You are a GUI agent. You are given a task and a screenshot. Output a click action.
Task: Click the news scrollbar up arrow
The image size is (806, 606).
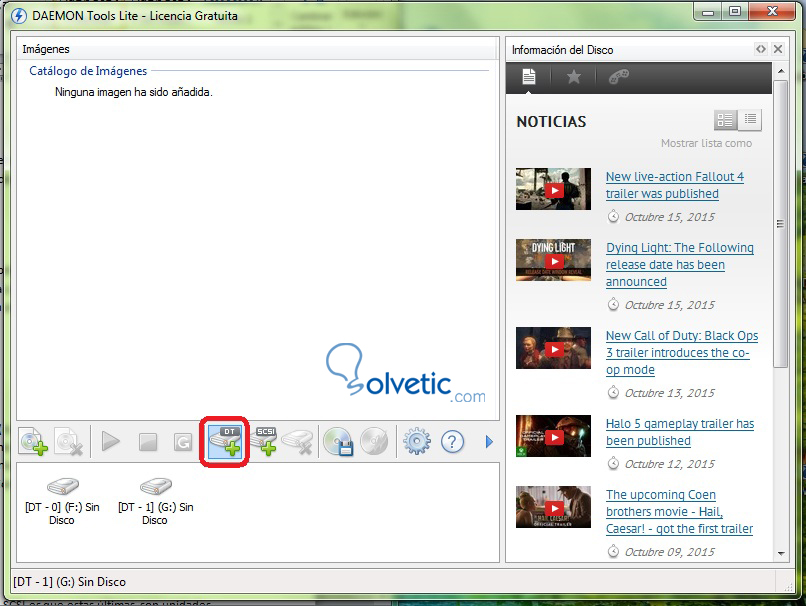(781, 71)
